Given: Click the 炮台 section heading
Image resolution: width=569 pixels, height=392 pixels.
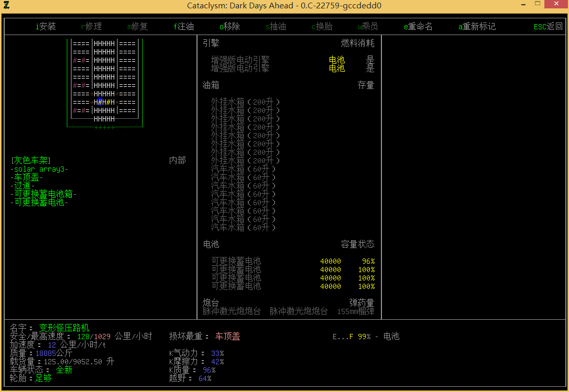Looking at the screenshot, I should click(x=211, y=303).
